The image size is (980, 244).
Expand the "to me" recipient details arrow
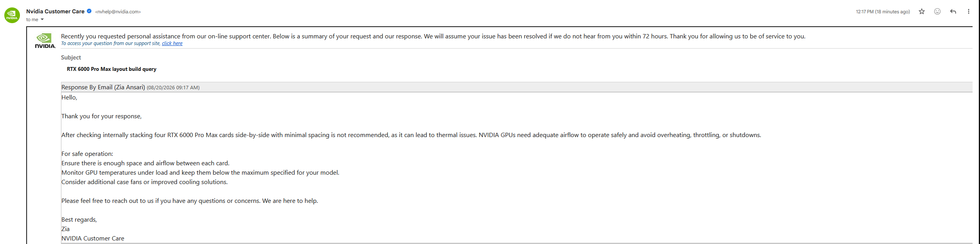tap(42, 20)
